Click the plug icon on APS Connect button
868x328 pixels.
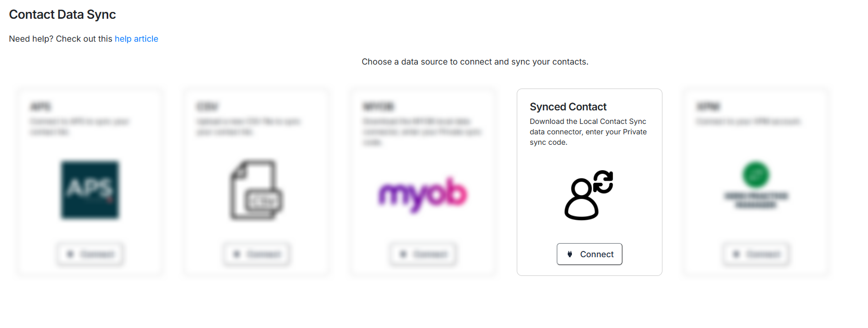click(x=70, y=254)
